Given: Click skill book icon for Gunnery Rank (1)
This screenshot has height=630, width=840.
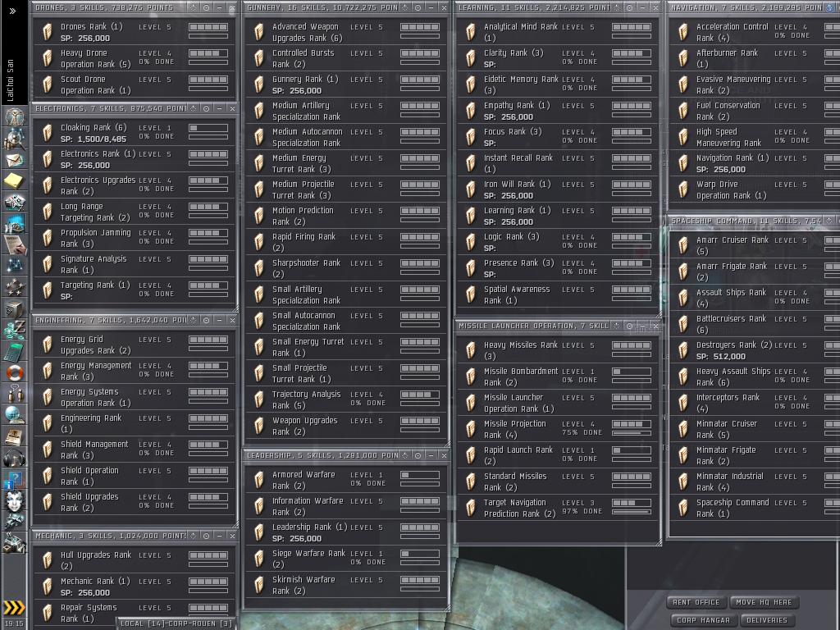Looking at the screenshot, I should point(258,84).
